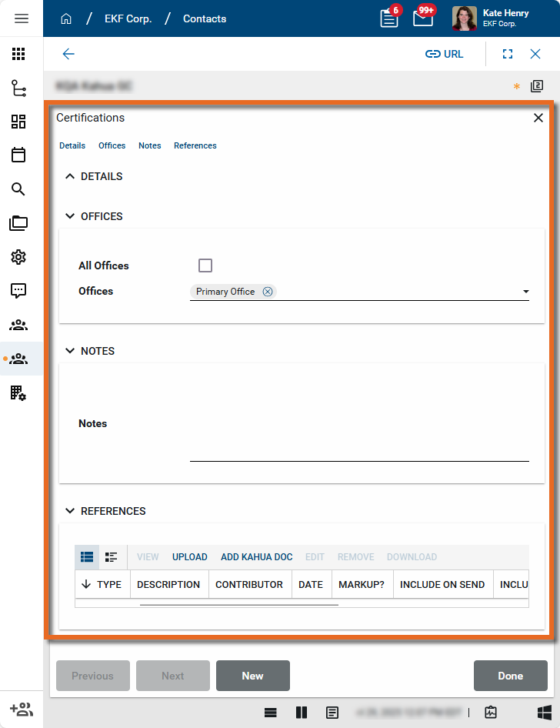Open the hamburger navigation menu
Screen dimensions: 560x728
tap(22, 18)
